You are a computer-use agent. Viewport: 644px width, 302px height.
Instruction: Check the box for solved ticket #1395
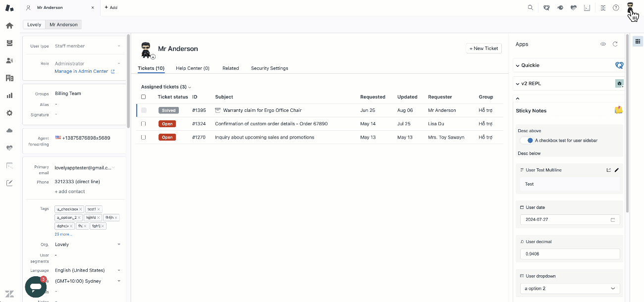144,110
